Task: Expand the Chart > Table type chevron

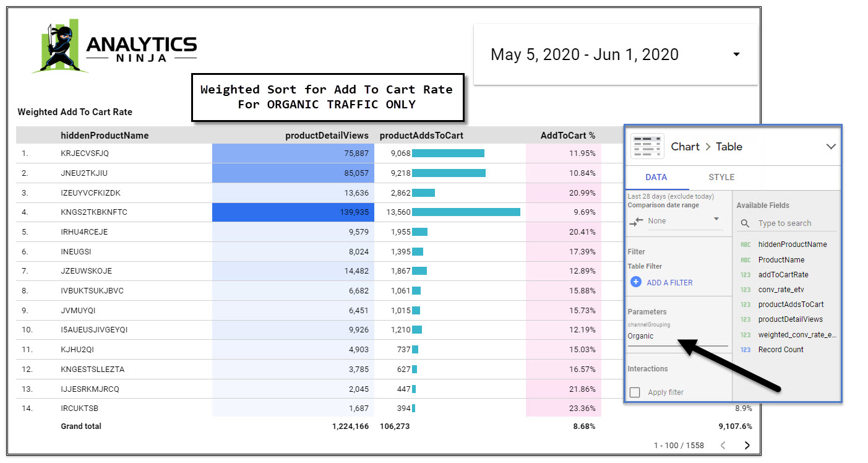Action: pyautogui.click(x=831, y=147)
